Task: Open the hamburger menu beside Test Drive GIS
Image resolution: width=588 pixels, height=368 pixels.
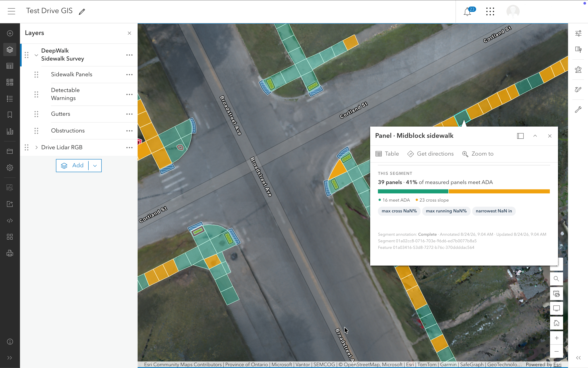Action: pos(11,11)
